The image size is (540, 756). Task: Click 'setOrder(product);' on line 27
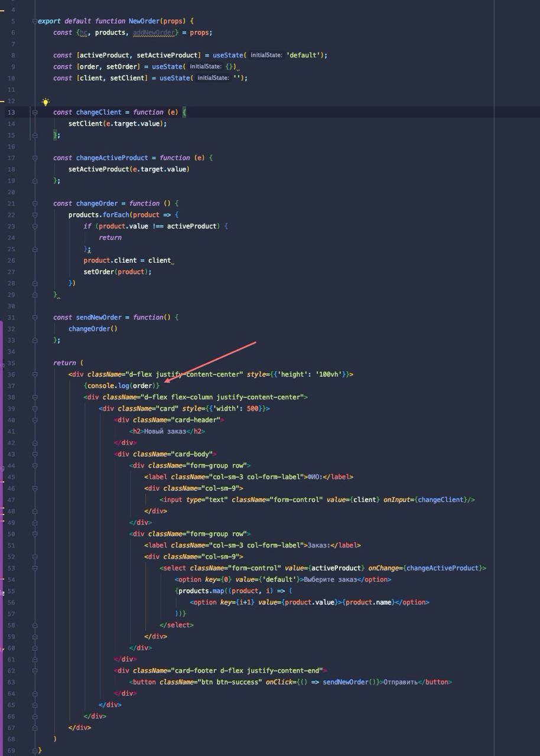point(118,272)
